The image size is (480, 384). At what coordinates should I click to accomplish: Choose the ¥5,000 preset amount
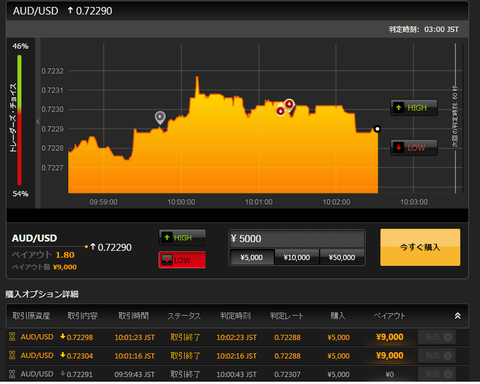coord(252,257)
